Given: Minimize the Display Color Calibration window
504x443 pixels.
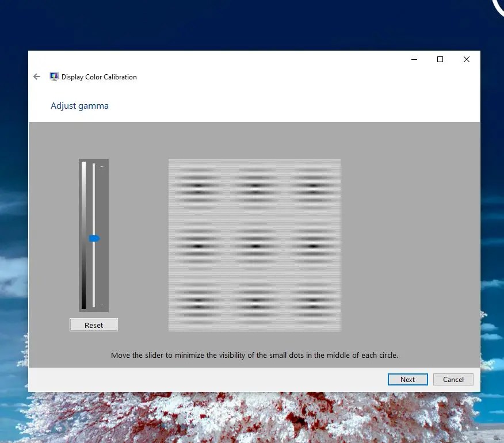Looking at the screenshot, I should (x=414, y=59).
